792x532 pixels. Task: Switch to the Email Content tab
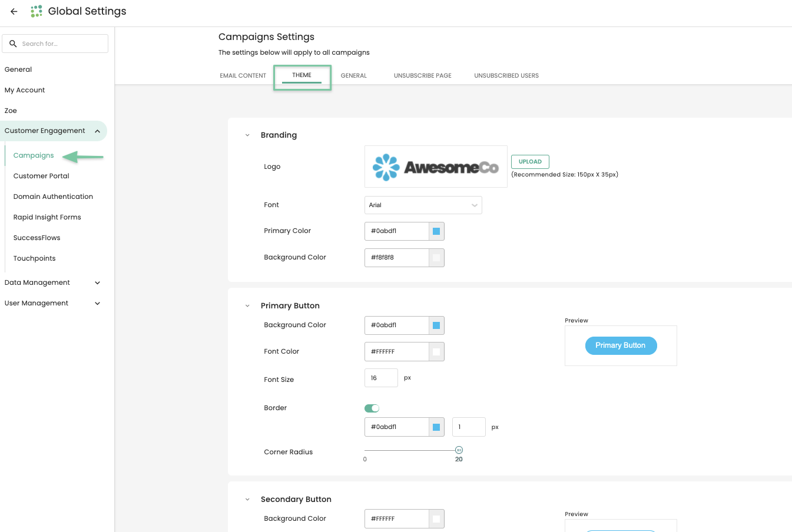[x=243, y=75]
